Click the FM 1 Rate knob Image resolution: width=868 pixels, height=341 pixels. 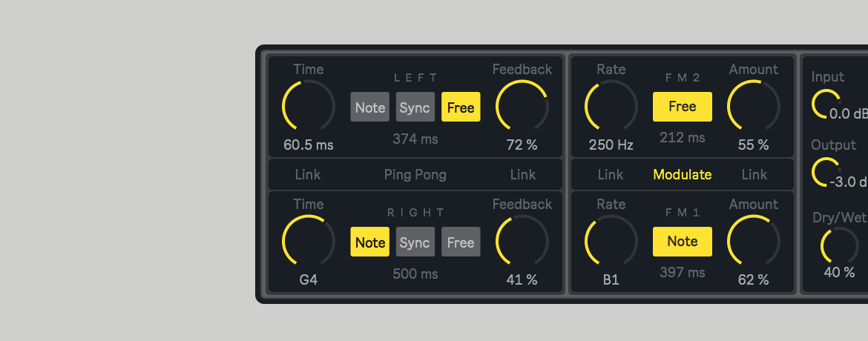click(611, 242)
